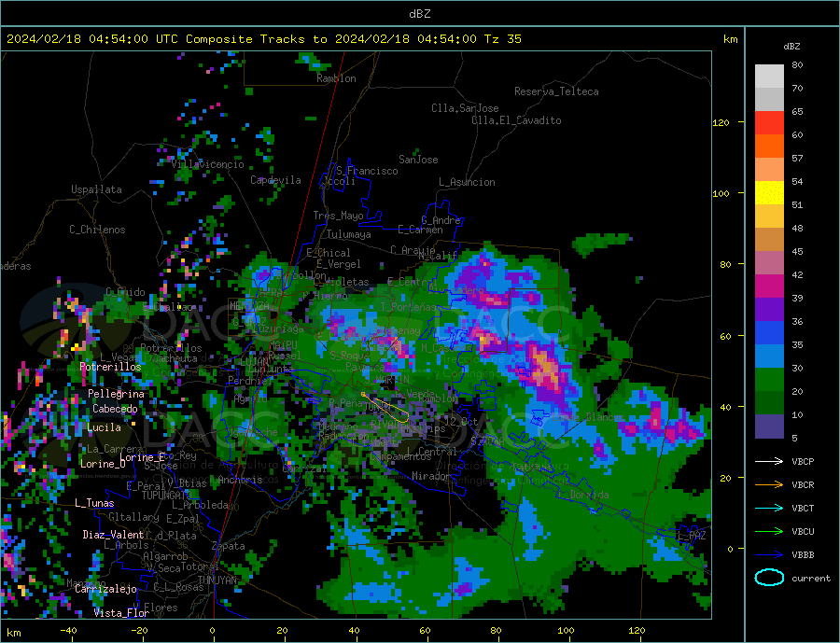This screenshot has height=643, width=840.
Task: Click the '80' value on the color scale
Action: (797, 64)
